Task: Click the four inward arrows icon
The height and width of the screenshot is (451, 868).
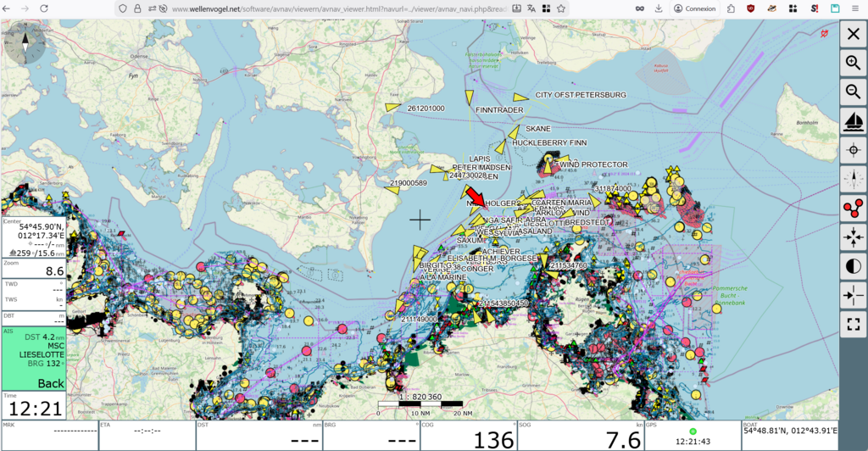Action: (853, 237)
